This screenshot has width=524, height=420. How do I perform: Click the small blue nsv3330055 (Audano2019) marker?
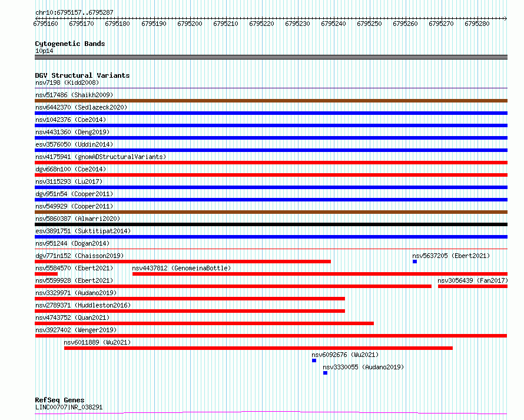click(325, 373)
